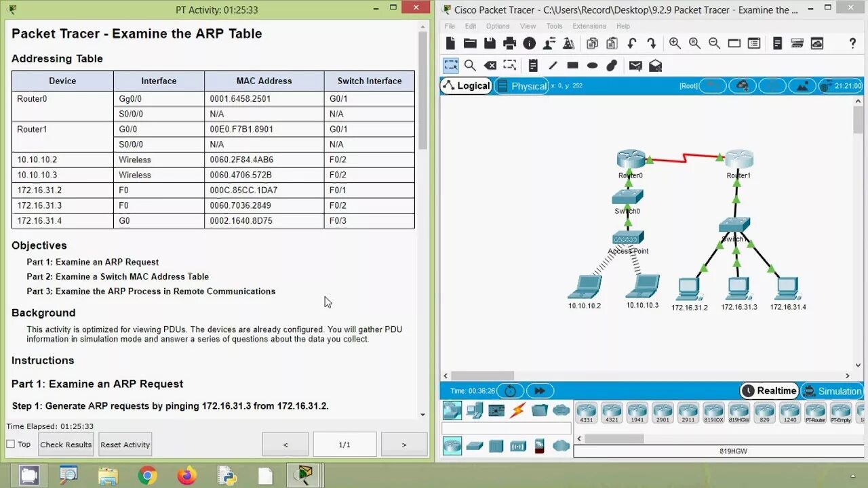Screen dimensions: 868x488
Task: Open the Tools menu
Action: click(554, 26)
